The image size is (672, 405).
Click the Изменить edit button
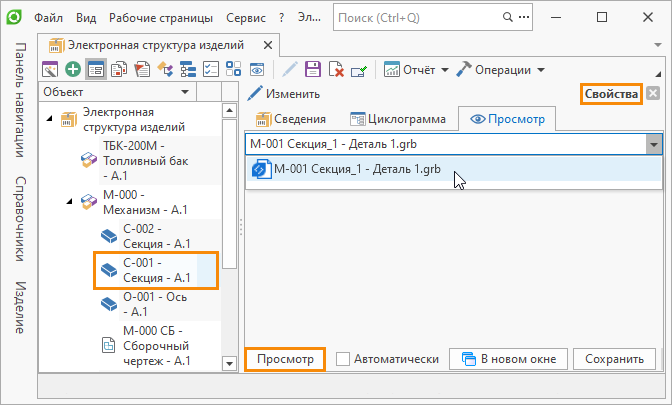point(284,94)
